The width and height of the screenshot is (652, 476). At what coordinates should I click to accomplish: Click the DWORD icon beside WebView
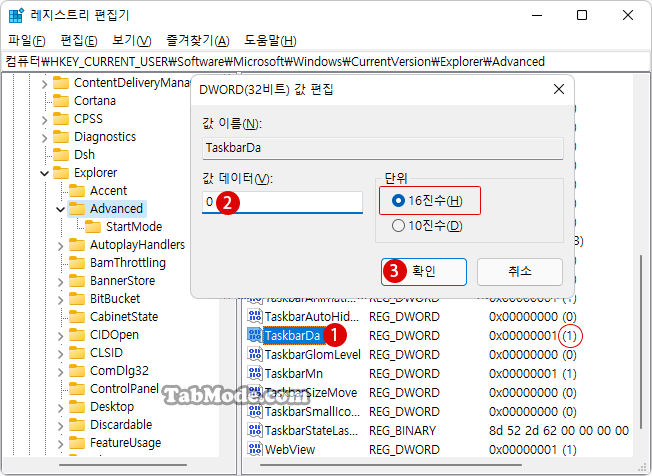coord(254,449)
